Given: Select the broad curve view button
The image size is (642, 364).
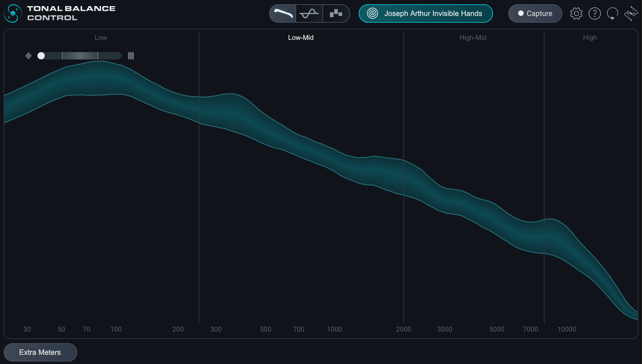Looking at the screenshot, I should coord(283,13).
